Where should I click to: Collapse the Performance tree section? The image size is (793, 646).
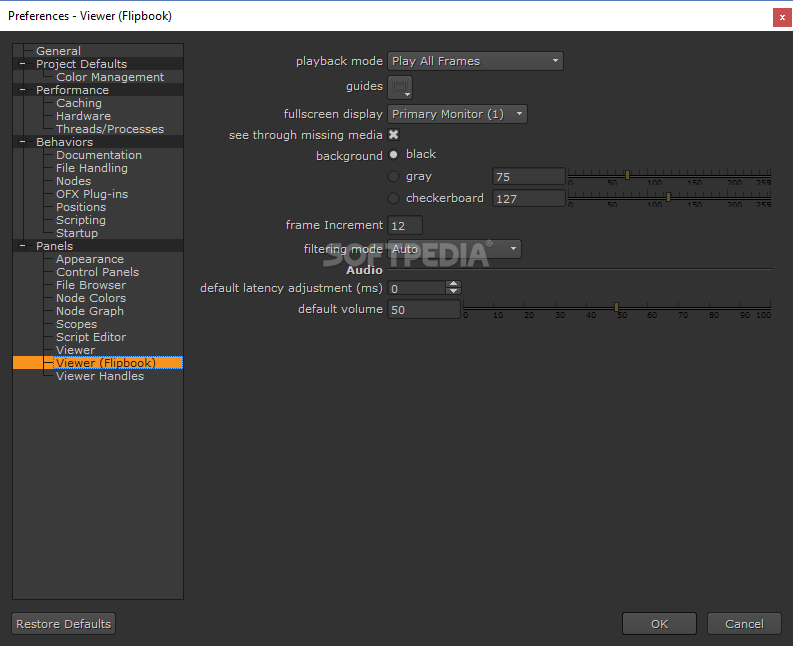click(x=22, y=90)
